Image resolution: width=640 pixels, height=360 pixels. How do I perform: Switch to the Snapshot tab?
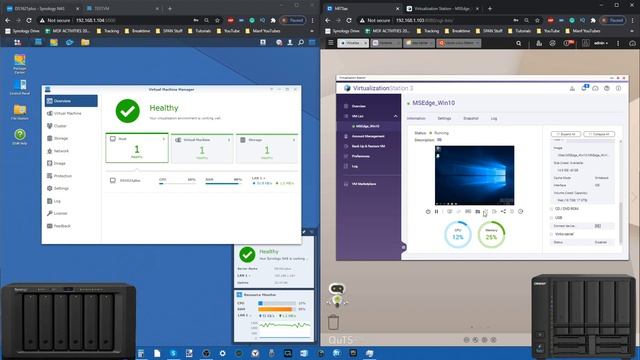point(471,118)
